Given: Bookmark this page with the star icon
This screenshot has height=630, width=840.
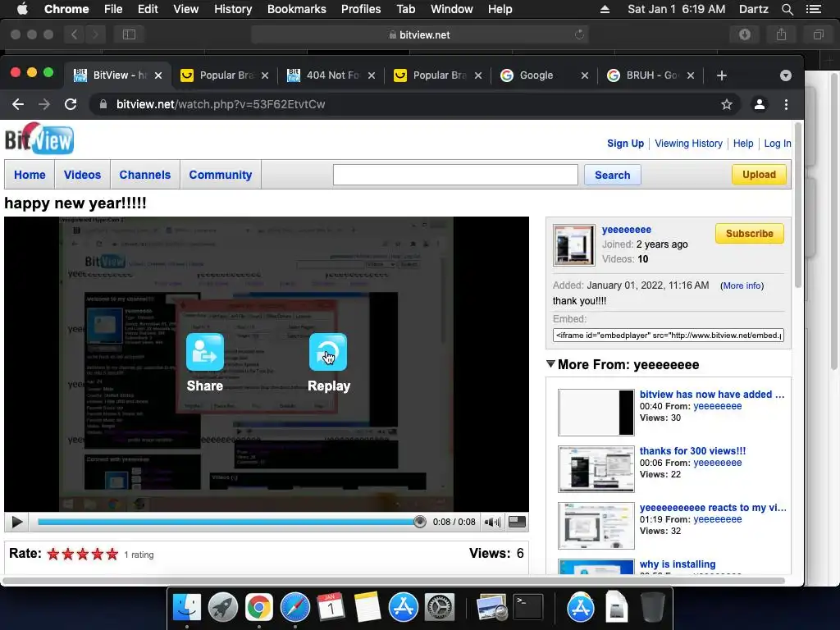Looking at the screenshot, I should [x=726, y=104].
